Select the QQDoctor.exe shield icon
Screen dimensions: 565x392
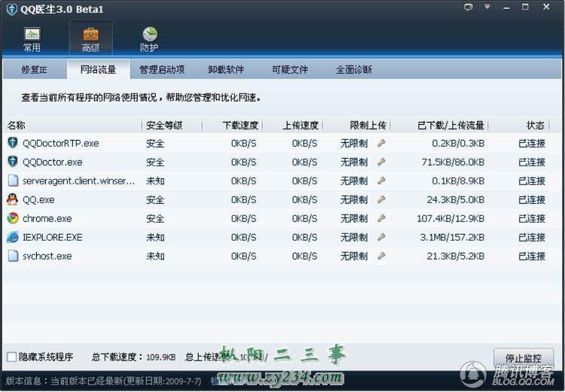point(13,162)
